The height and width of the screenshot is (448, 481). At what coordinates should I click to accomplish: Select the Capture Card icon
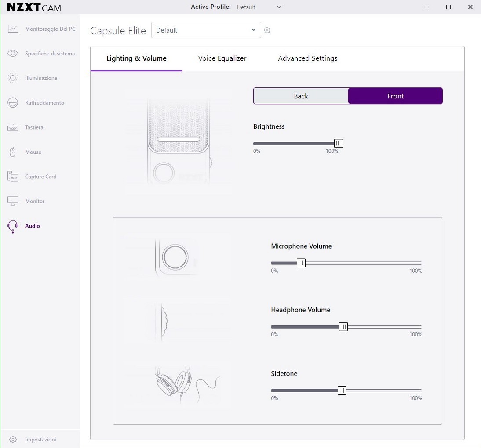pyautogui.click(x=13, y=177)
